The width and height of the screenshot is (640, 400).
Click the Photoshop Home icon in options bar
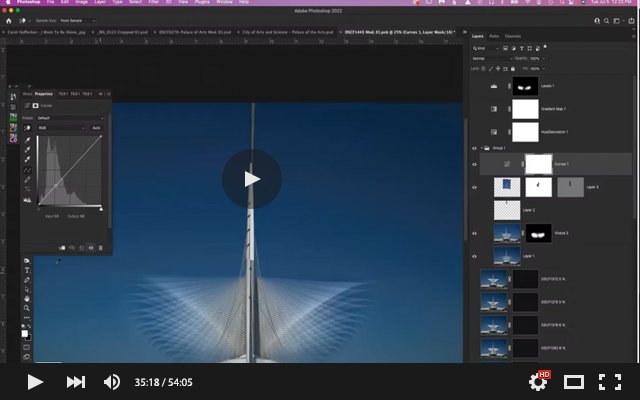(x=9, y=20)
